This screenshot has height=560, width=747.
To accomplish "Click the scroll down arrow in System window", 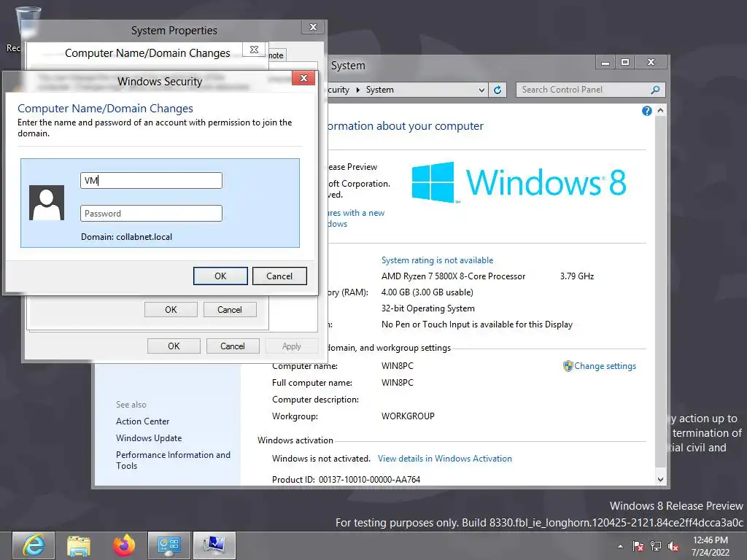I will [660, 480].
